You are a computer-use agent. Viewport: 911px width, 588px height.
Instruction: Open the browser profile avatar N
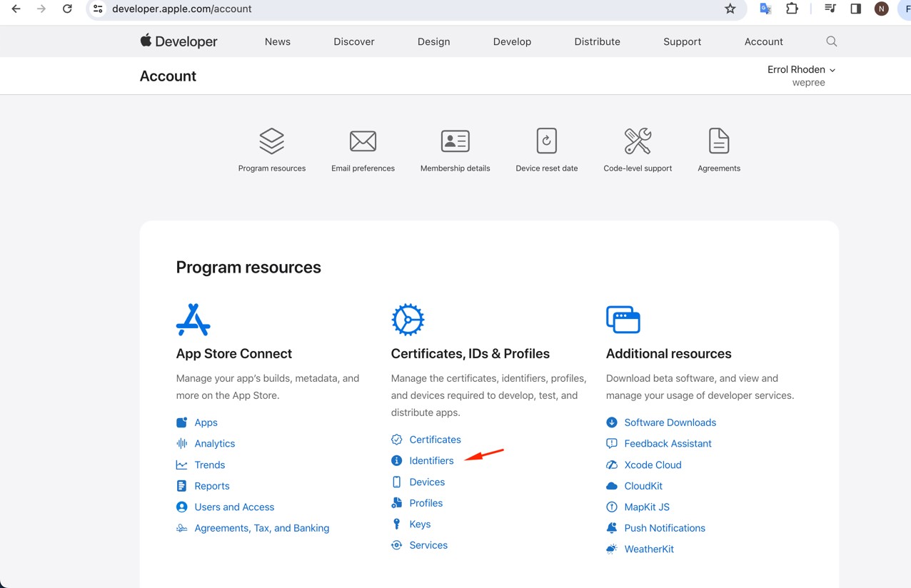pos(882,9)
